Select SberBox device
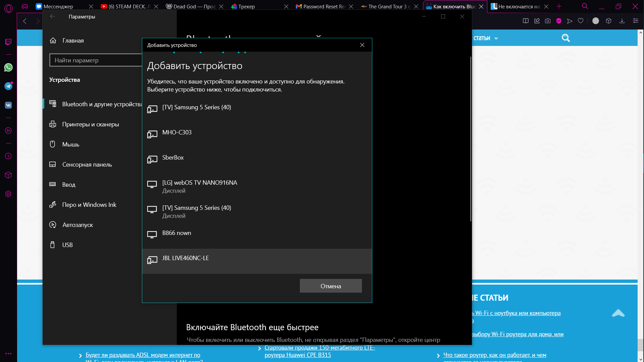Image resolution: width=644 pixels, height=362 pixels. 257,161
